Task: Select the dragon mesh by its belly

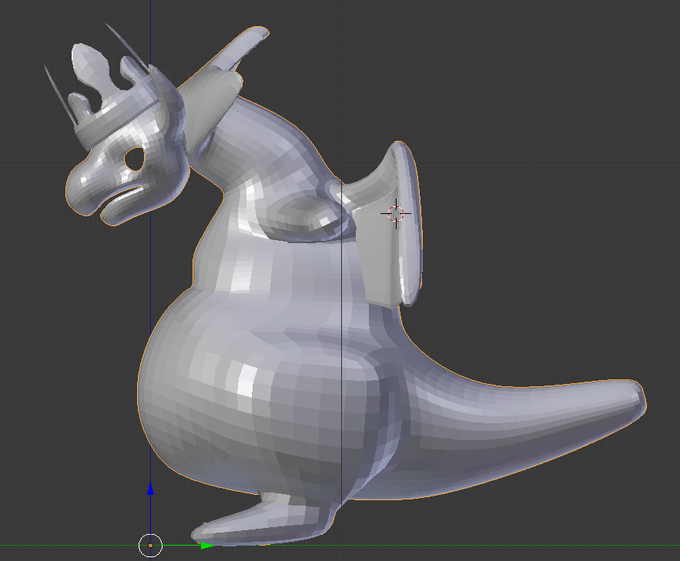Action: tap(243, 390)
